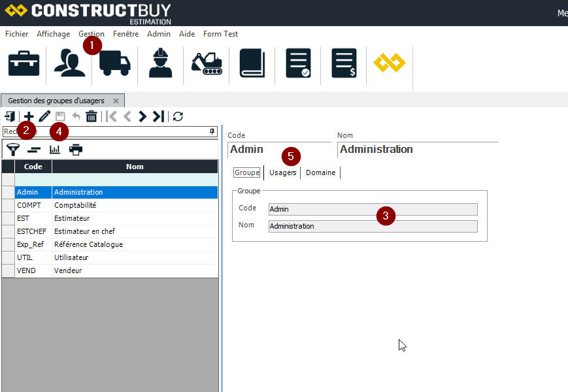Open the Admin menu
568x392 pixels.
click(x=159, y=34)
